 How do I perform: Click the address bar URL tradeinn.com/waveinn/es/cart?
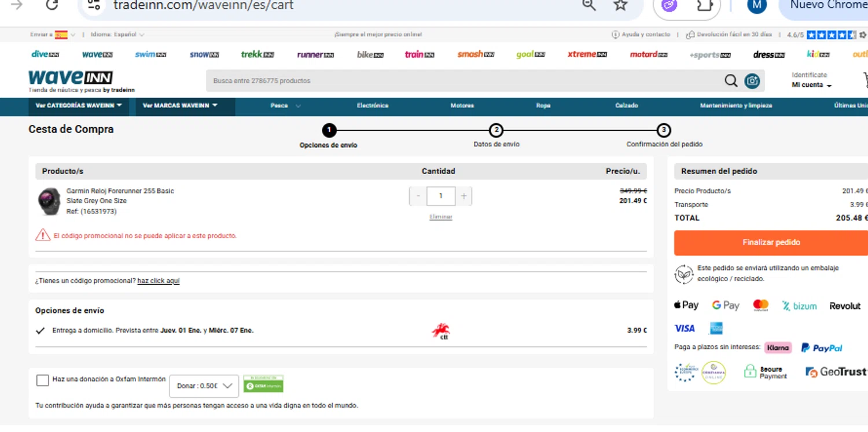pyautogui.click(x=203, y=5)
